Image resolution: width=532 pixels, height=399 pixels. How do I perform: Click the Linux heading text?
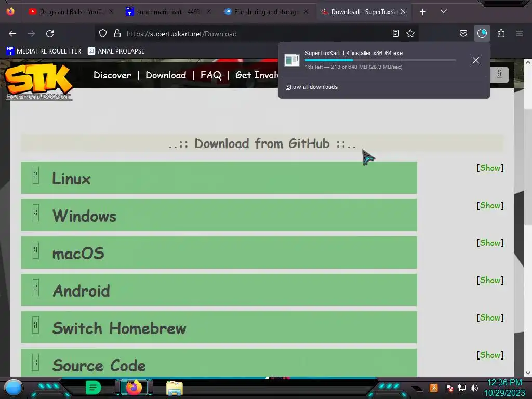point(71,179)
